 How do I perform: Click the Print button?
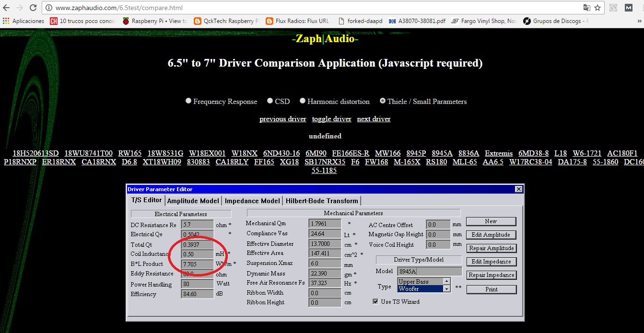[491, 289]
